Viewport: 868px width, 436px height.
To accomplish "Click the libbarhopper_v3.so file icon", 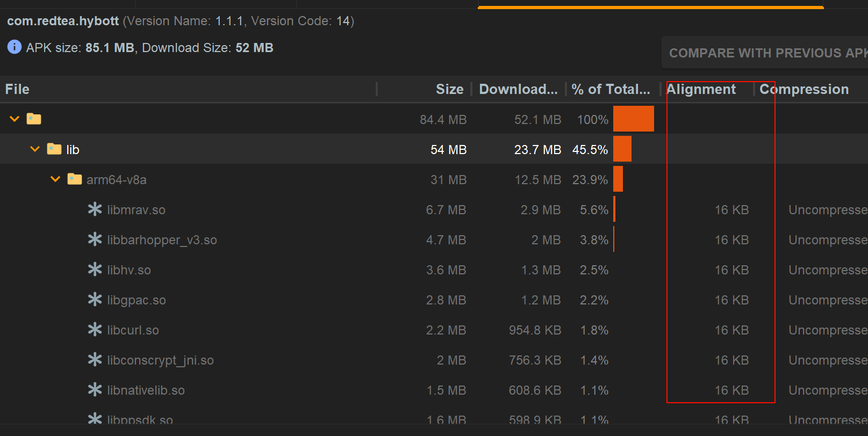I will click(95, 239).
